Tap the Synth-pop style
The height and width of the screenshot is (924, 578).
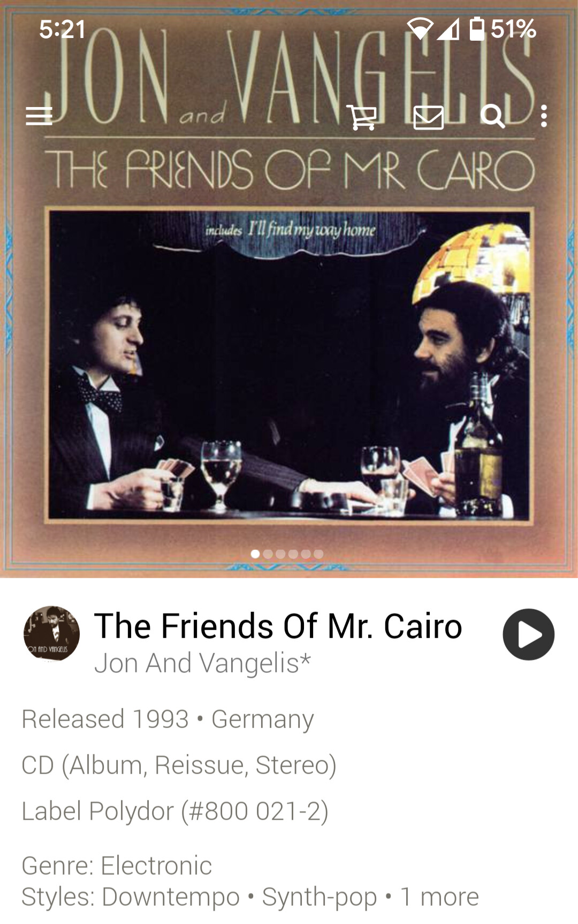coord(320,897)
